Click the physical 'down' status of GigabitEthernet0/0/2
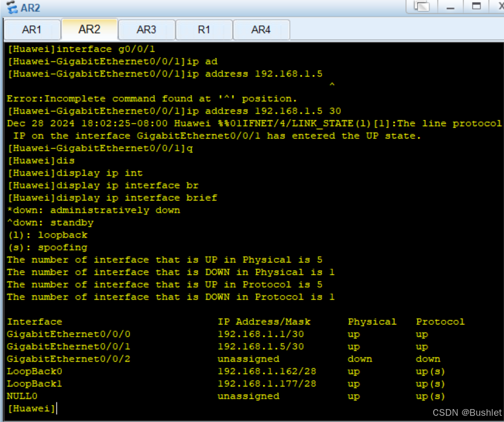Image resolution: width=504 pixels, height=422 pixels. pyautogui.click(x=360, y=359)
